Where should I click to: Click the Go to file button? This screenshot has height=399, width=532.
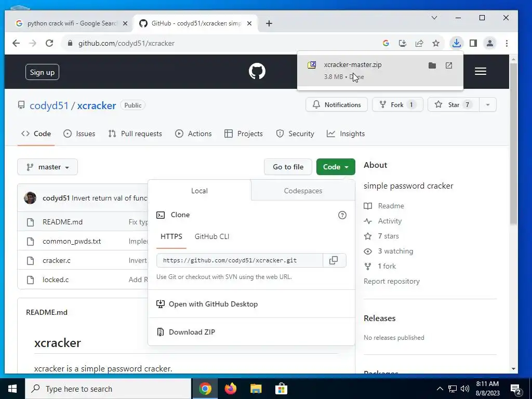(288, 167)
